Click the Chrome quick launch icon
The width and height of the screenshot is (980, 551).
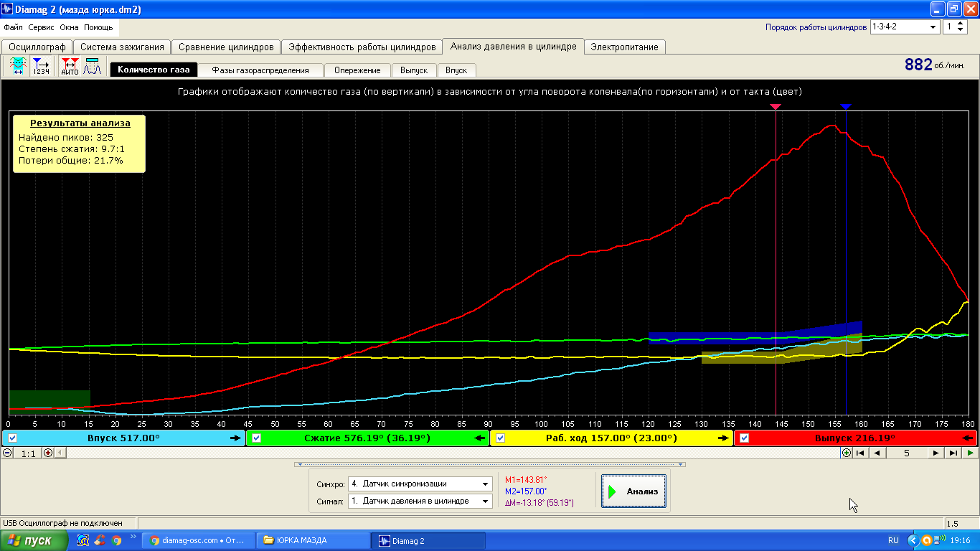pyautogui.click(x=116, y=540)
